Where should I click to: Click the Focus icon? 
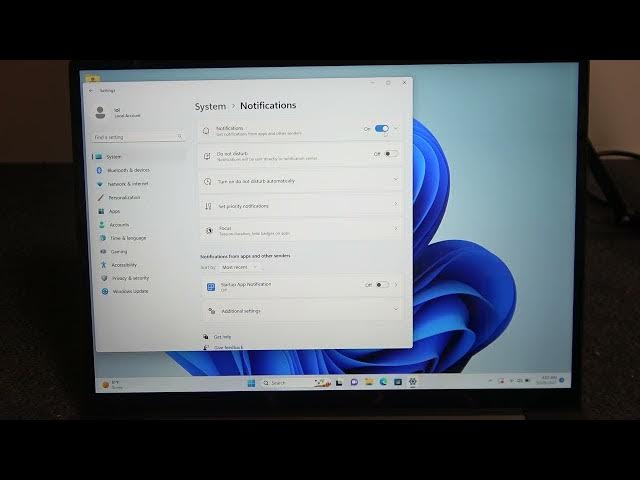click(x=209, y=231)
